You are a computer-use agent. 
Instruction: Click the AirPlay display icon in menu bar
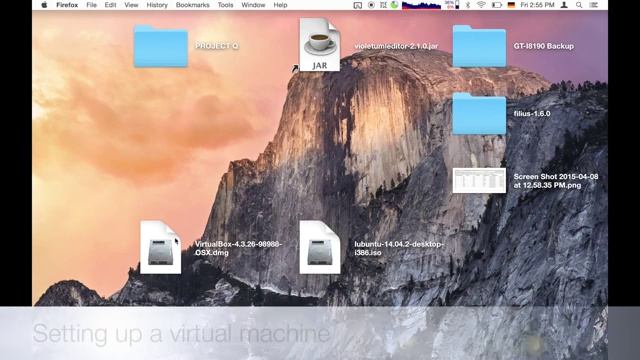358,5
